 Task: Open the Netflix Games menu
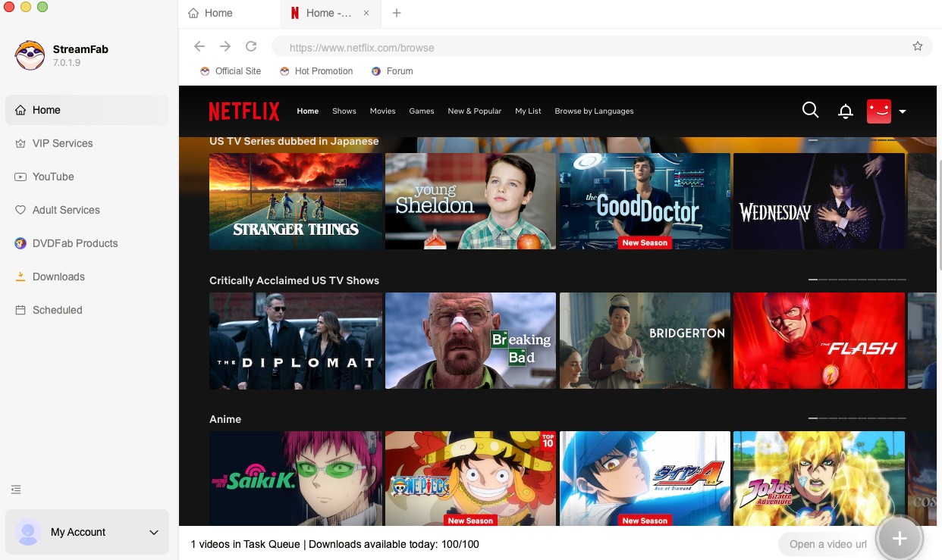coord(422,111)
